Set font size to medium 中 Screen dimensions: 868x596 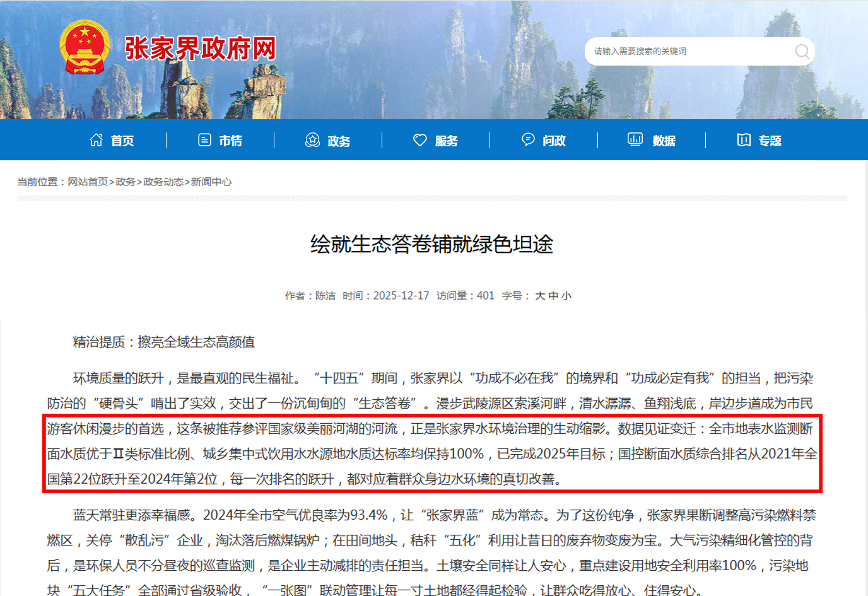pos(553,296)
